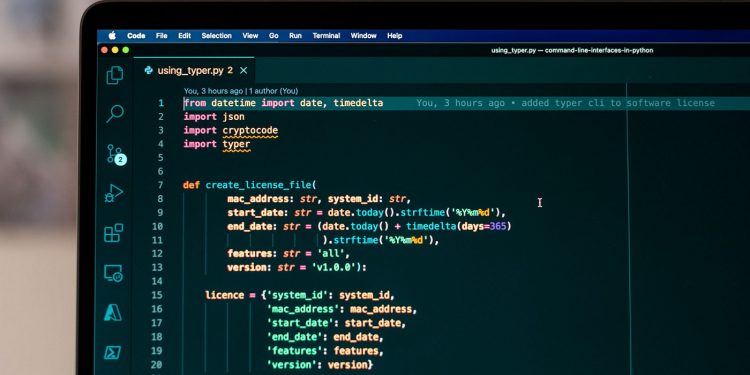Click line number 15 in gutter
750x375 pixels.
[157, 295]
